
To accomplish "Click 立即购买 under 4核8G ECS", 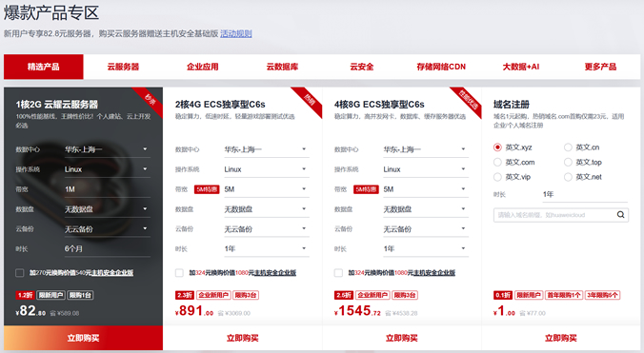I will coord(402,338).
